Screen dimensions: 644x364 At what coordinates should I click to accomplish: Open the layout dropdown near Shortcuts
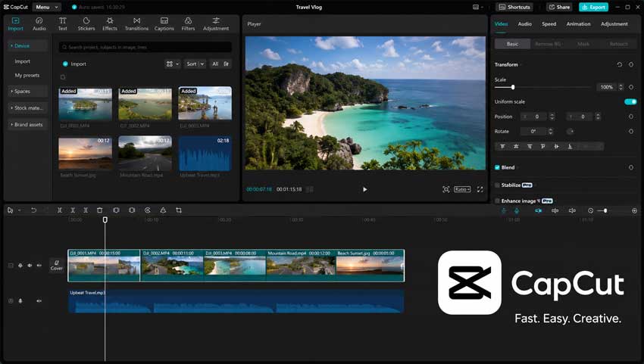(477, 7)
